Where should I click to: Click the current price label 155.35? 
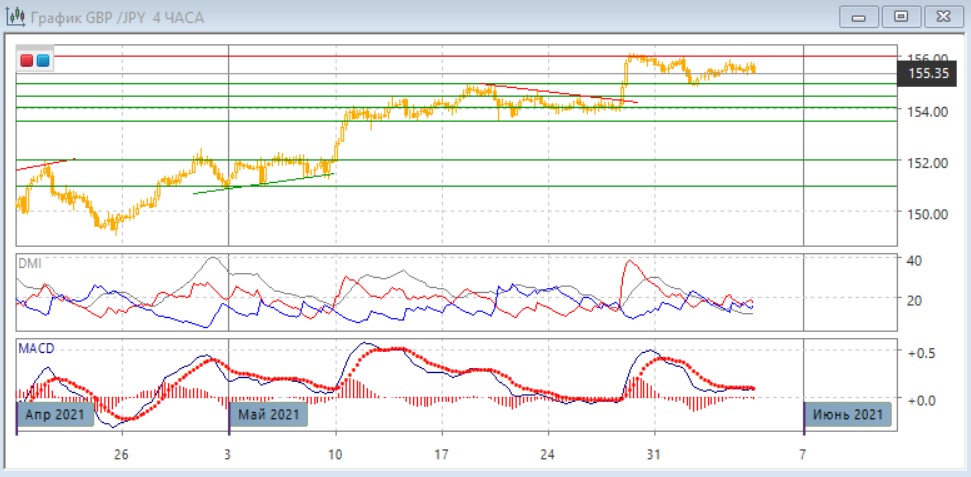pyautogui.click(x=927, y=72)
